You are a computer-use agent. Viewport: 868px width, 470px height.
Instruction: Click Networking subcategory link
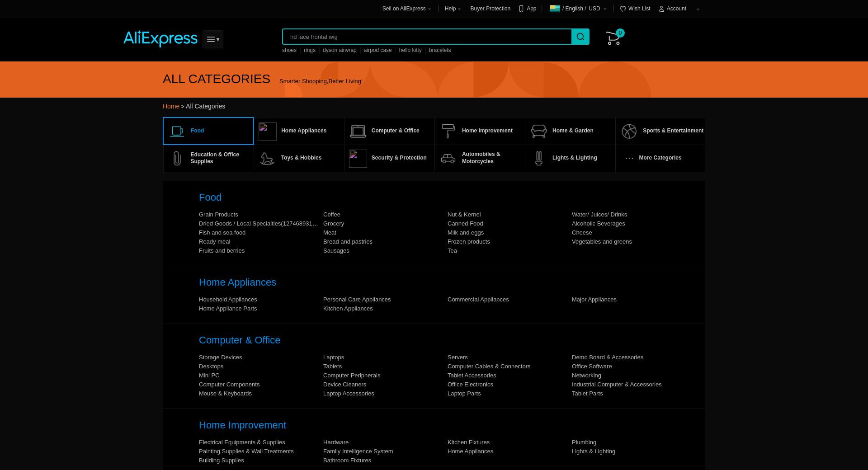[x=586, y=376]
